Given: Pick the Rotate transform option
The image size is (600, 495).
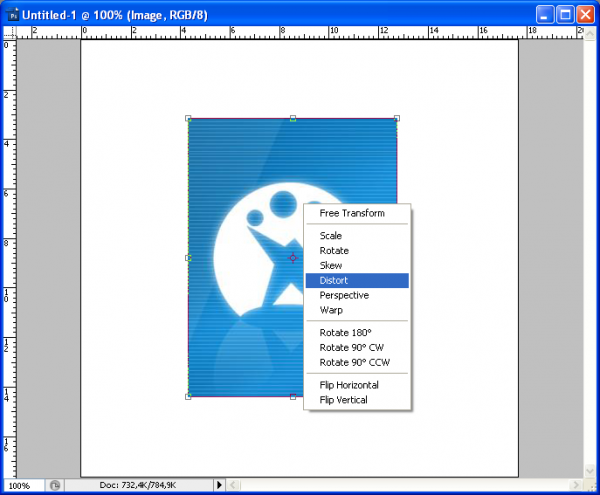Looking at the screenshot, I should (x=334, y=251).
